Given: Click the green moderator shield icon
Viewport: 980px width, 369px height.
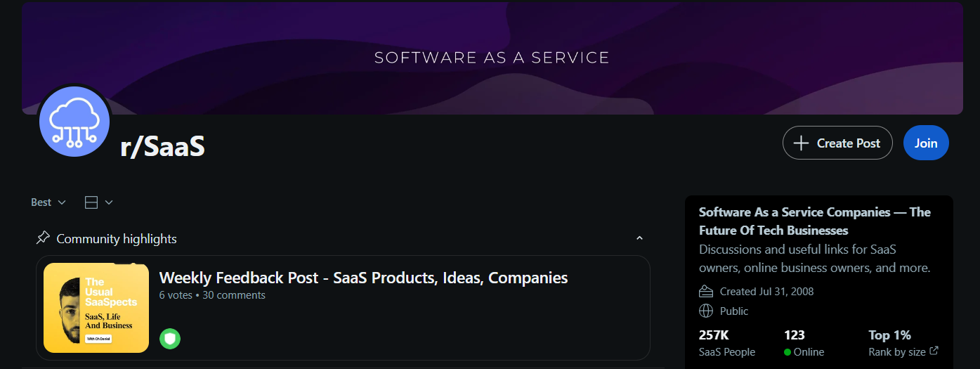Looking at the screenshot, I should [170, 339].
